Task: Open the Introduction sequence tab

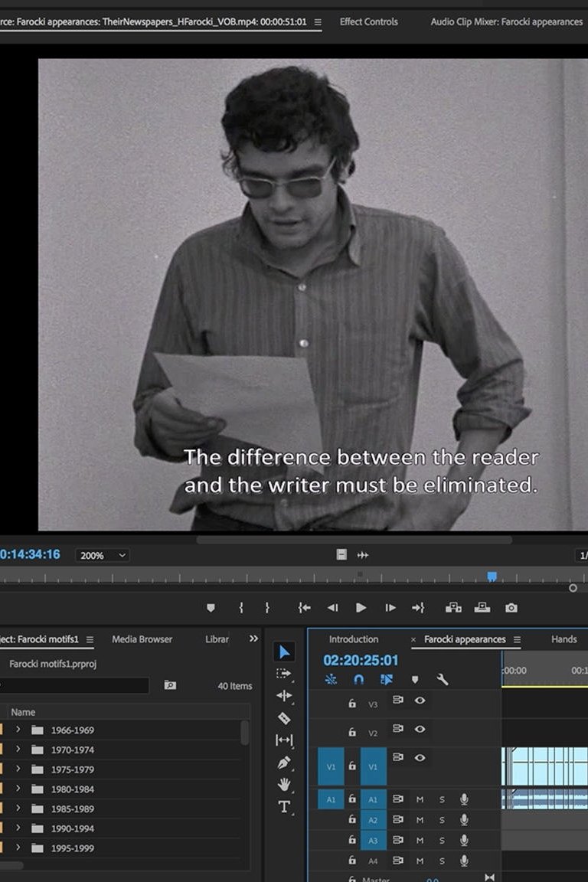Action: click(x=353, y=639)
